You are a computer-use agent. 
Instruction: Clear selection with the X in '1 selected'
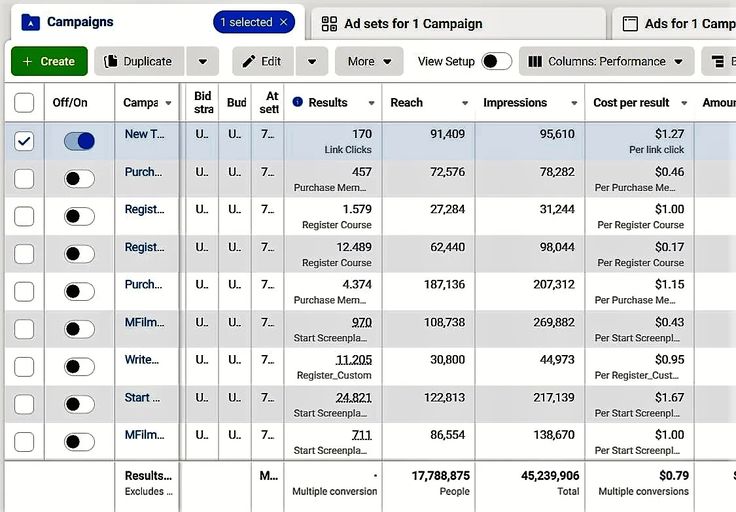coord(284,22)
